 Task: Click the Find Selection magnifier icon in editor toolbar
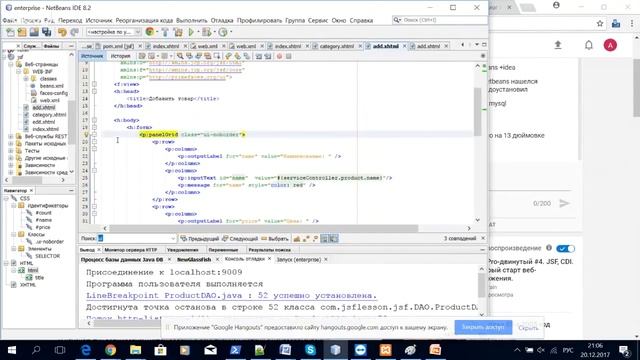point(180,56)
